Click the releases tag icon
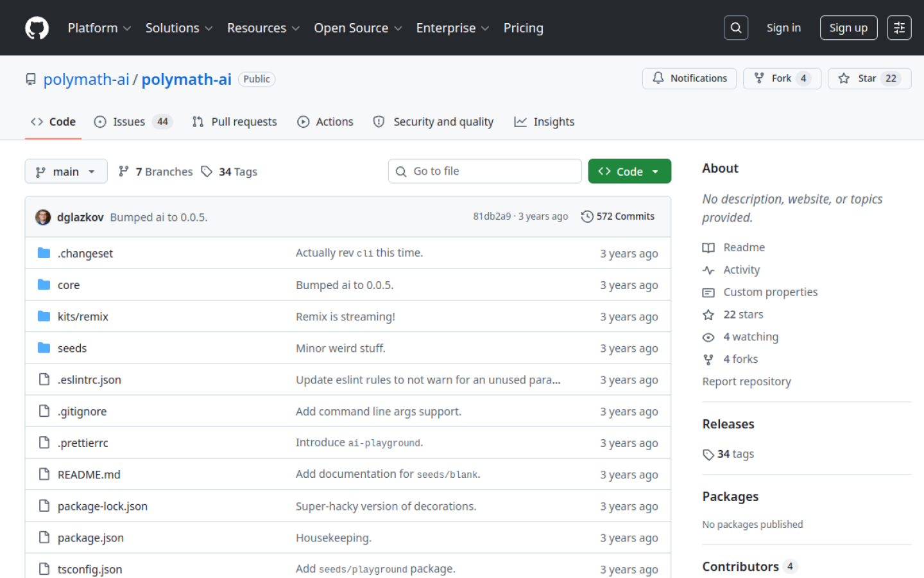This screenshot has width=924, height=578. coord(708,455)
